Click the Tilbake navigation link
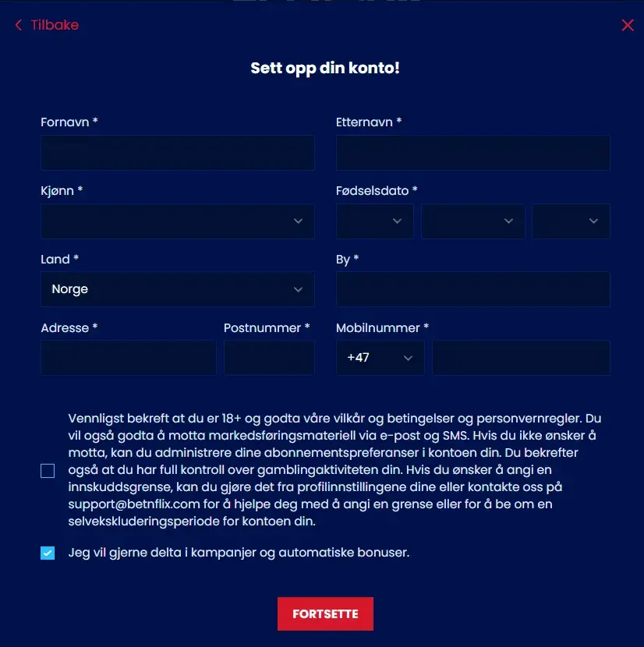The height and width of the screenshot is (647, 644). 53,25
